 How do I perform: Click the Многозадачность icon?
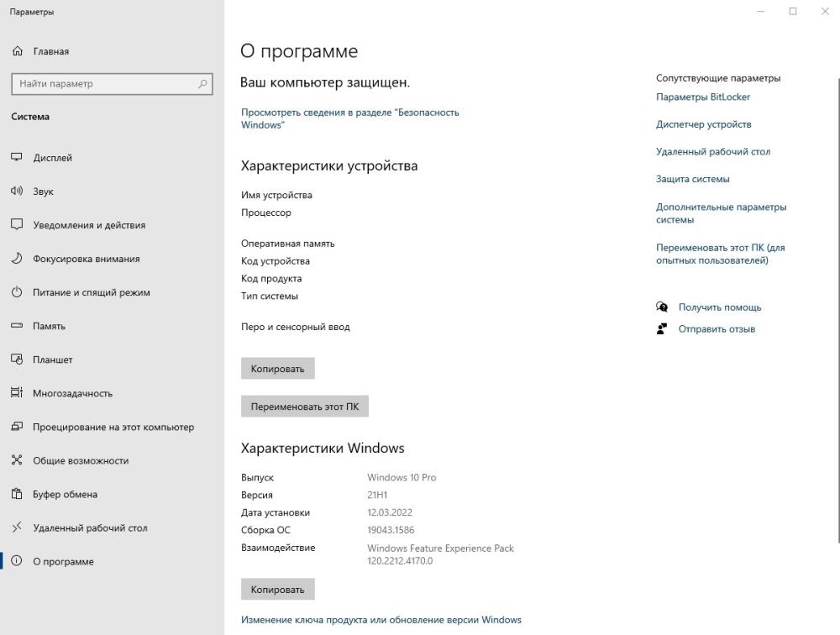point(17,393)
